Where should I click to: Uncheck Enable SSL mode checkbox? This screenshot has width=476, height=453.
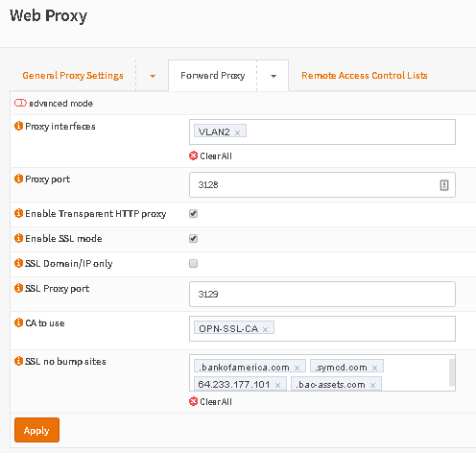tap(193, 238)
